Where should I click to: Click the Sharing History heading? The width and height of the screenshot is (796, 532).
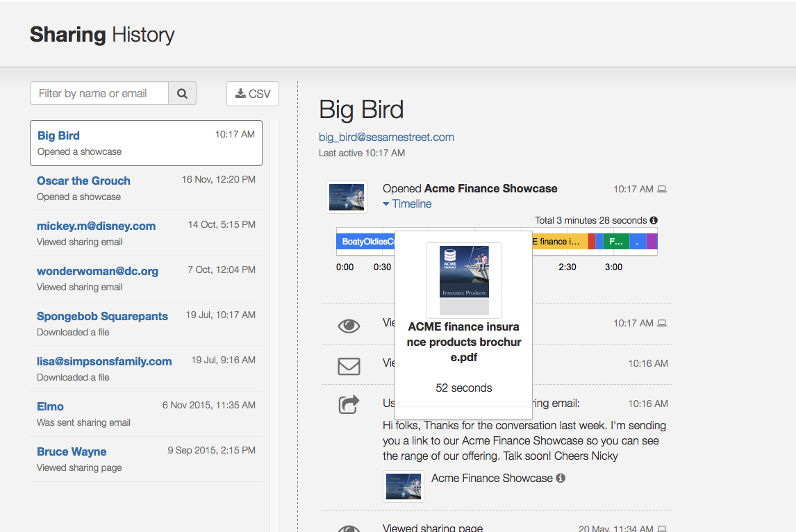[x=102, y=35]
